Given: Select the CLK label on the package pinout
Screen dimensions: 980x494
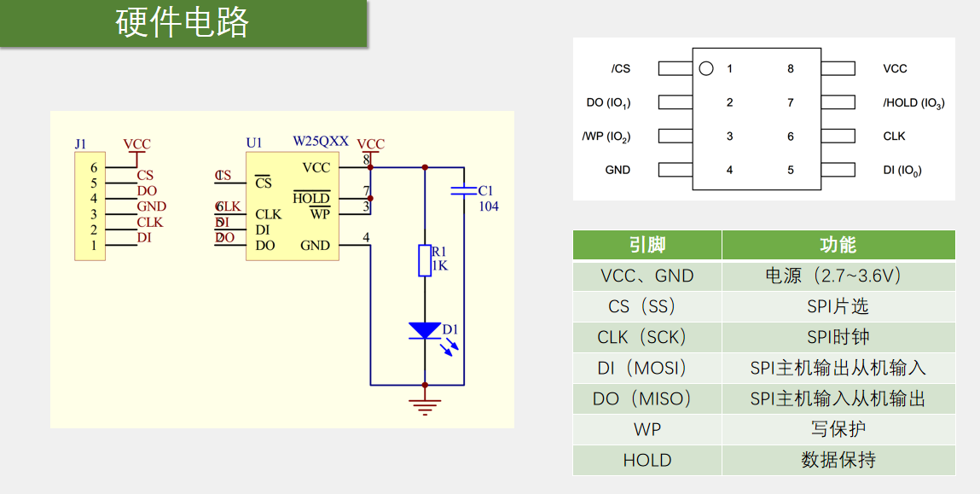Looking at the screenshot, I should [894, 137].
